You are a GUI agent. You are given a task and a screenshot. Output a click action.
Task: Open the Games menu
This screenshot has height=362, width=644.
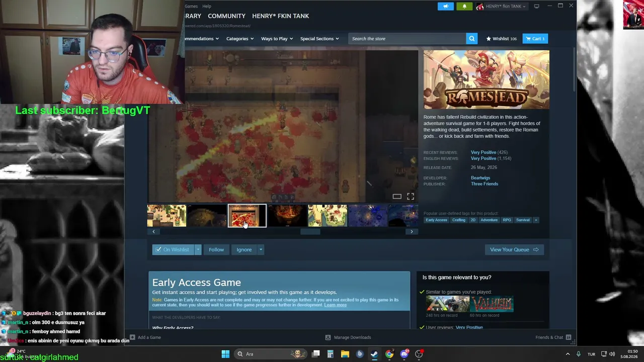pos(191,6)
